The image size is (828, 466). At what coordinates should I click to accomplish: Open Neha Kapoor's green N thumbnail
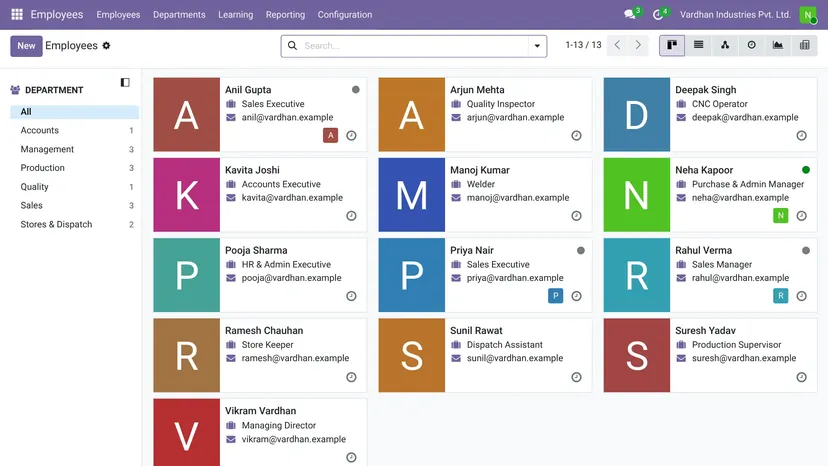tap(636, 194)
